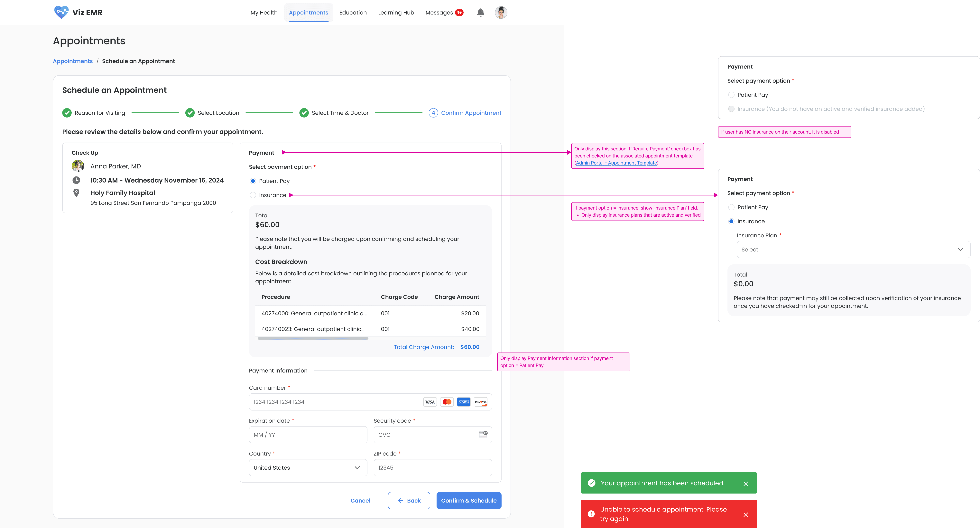980x528 pixels.
Task: Click the Visa card icon
Action: pos(430,402)
